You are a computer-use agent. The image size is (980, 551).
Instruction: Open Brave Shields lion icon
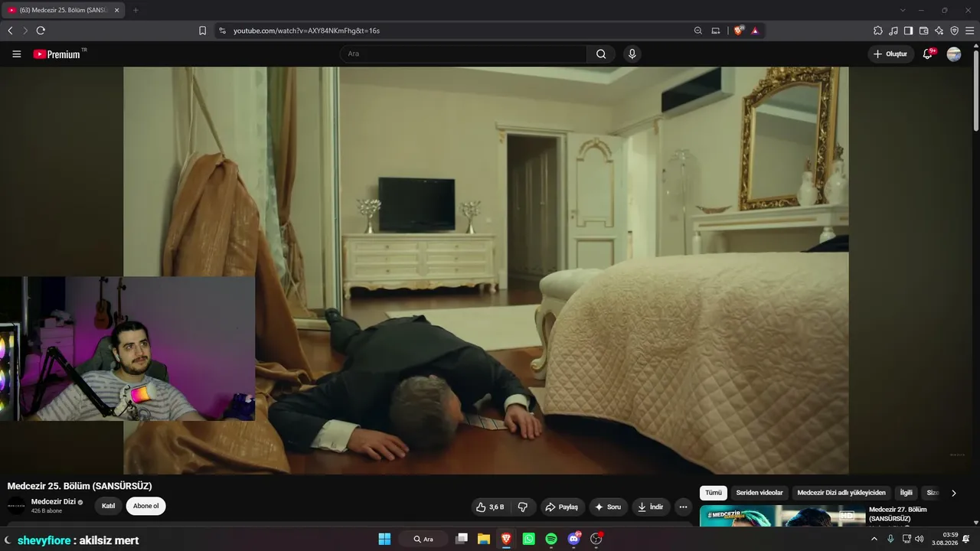pos(738,31)
